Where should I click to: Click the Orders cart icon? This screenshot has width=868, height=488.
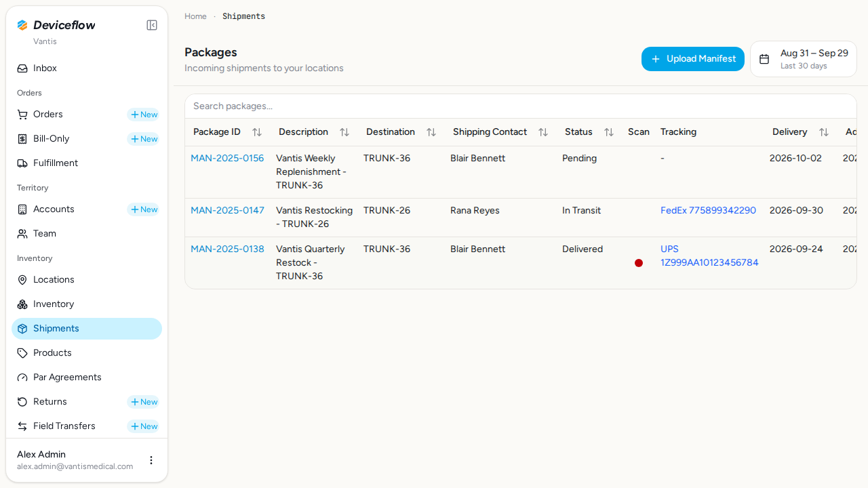click(22, 115)
